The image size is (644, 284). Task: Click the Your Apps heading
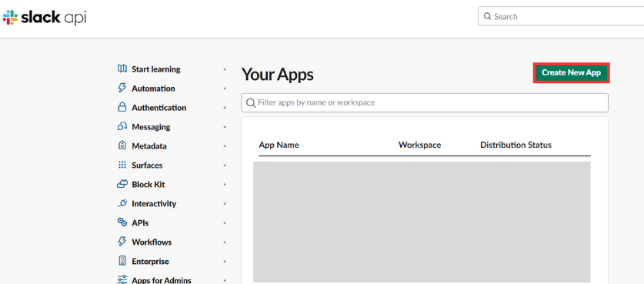click(x=277, y=75)
